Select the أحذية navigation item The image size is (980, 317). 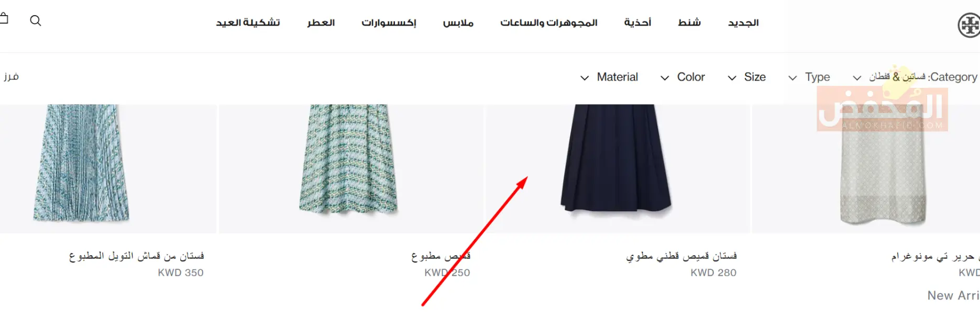tap(637, 22)
